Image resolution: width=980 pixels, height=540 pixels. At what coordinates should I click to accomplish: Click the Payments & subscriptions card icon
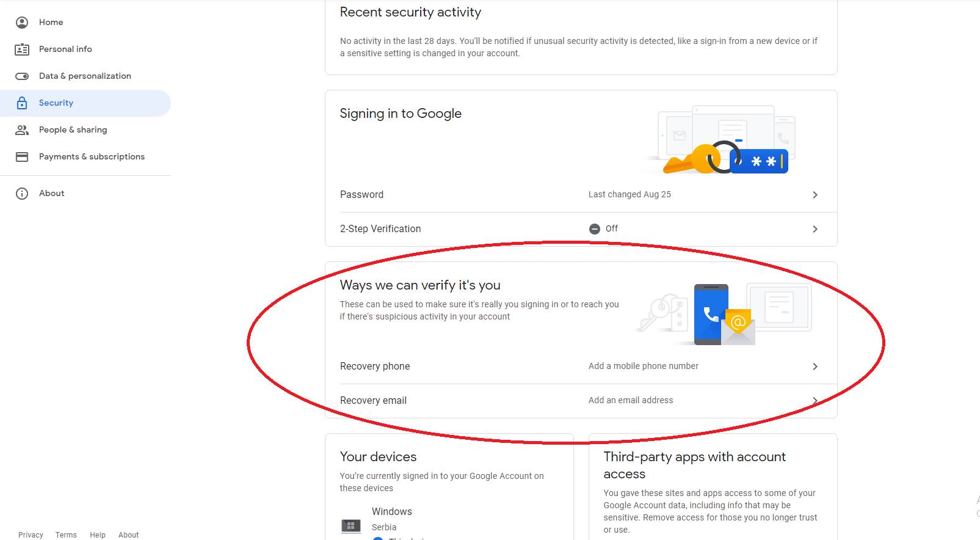point(22,156)
